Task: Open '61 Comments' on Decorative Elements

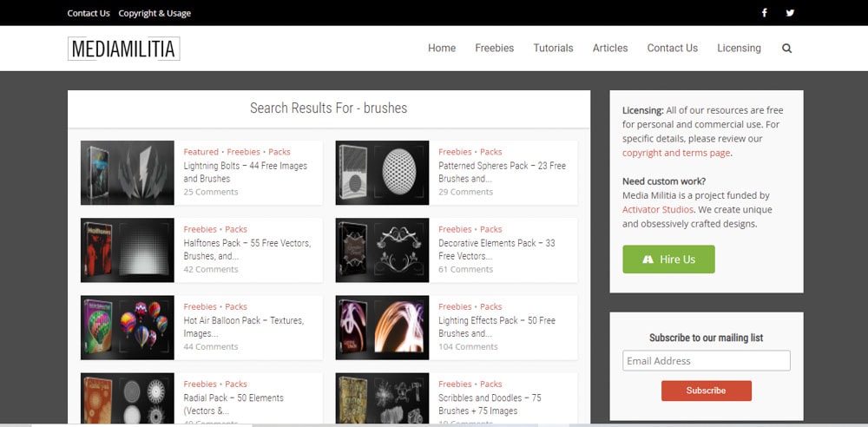Action: pos(465,270)
